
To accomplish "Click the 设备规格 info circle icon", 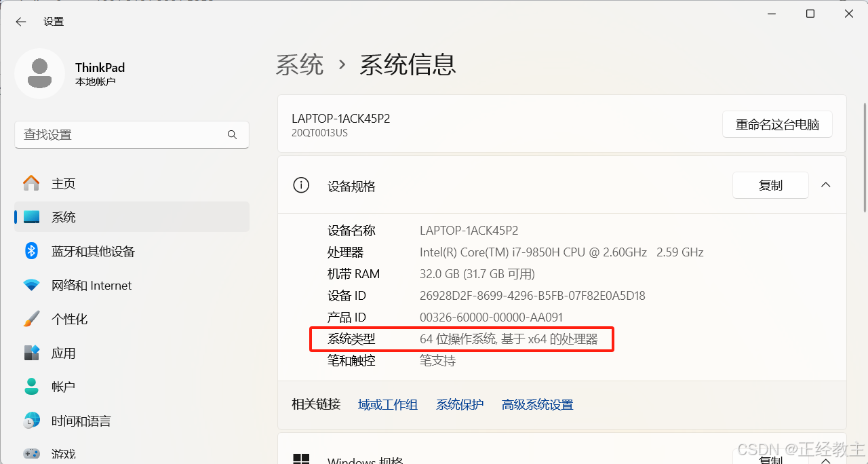I will (x=300, y=185).
